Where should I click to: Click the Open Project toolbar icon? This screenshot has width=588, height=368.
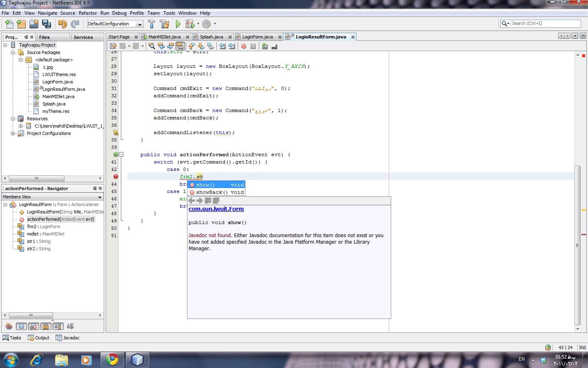click(34, 24)
